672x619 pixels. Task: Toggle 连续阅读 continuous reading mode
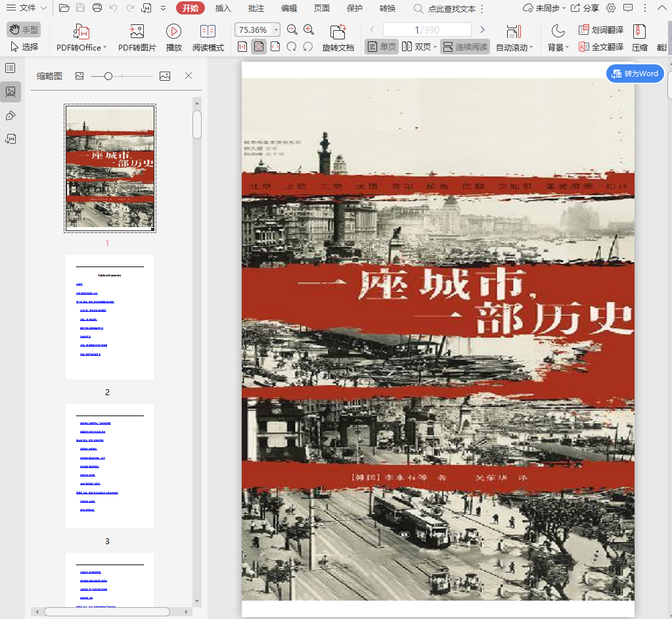[465, 47]
